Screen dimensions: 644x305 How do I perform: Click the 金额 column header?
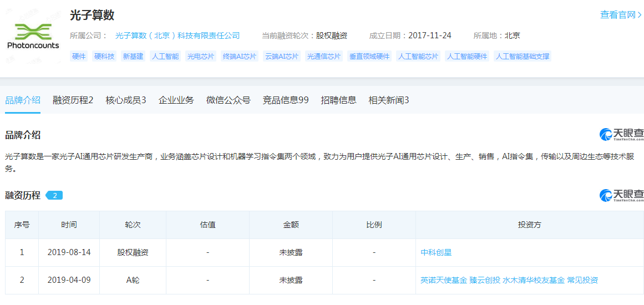pyautogui.click(x=291, y=225)
